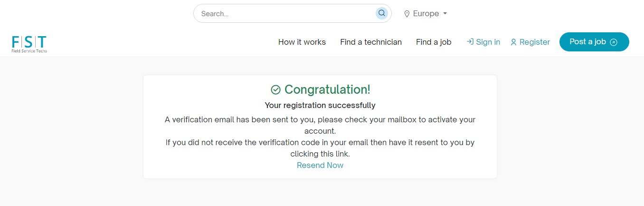Screen dimensions: 644x206
Task: Open the How it works page
Action: pos(302,42)
